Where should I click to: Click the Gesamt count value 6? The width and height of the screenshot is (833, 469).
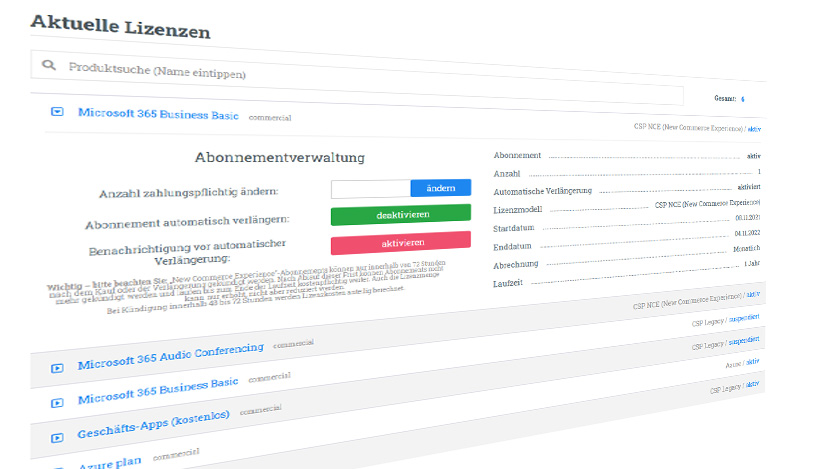(742, 99)
